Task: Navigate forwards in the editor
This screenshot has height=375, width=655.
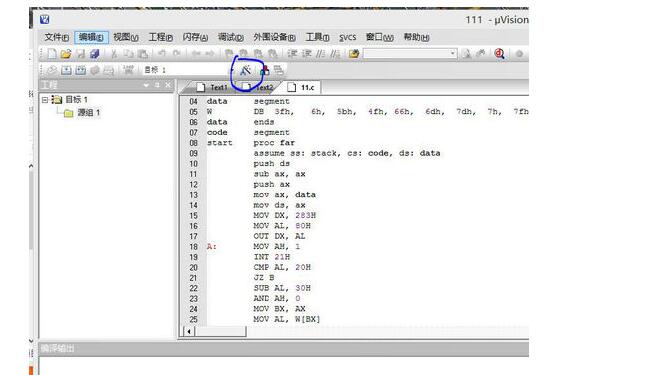Action: [209, 53]
